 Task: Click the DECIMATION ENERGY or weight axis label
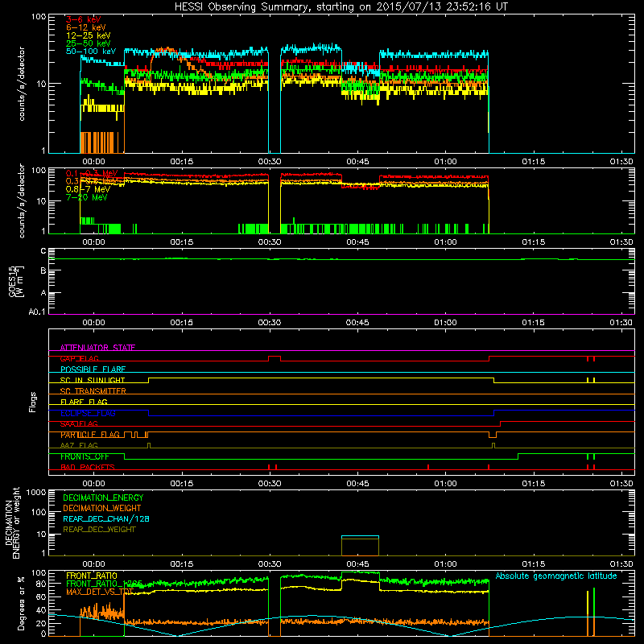pyautogui.click(x=12, y=522)
